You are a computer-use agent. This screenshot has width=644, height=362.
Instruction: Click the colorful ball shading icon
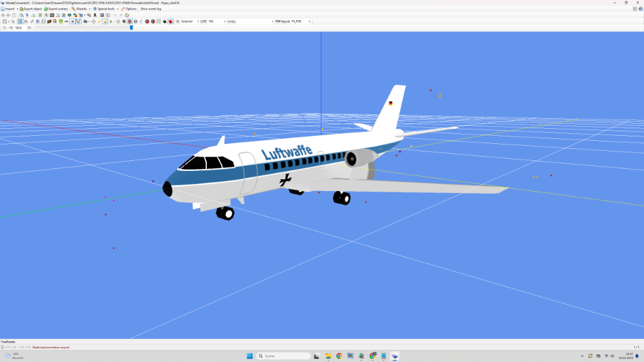[x=124, y=21]
